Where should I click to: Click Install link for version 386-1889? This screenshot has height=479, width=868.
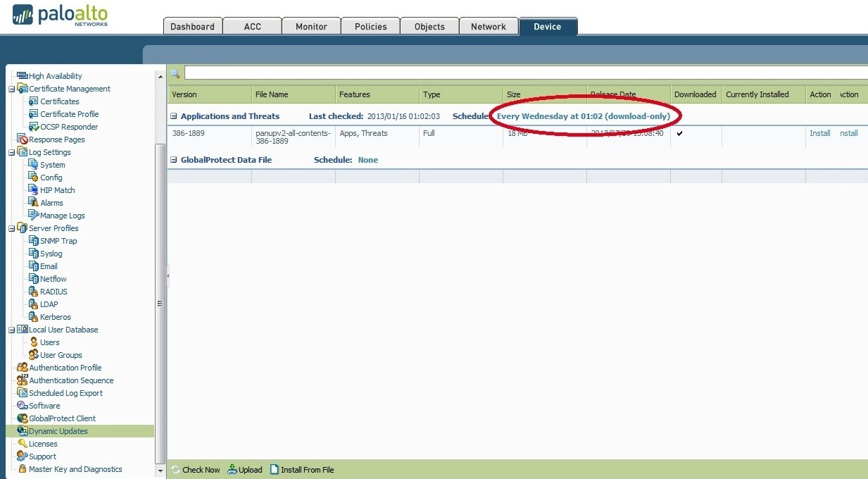[820, 133]
